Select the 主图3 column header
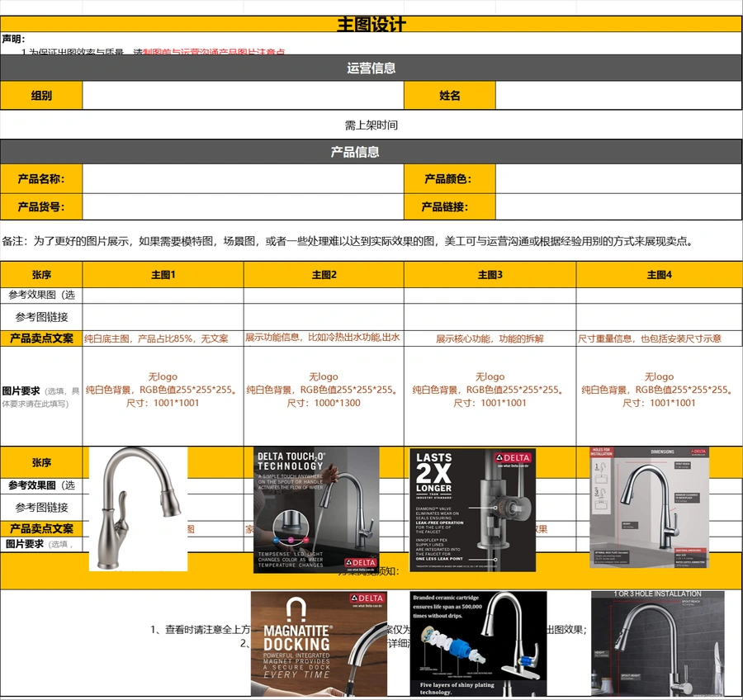743x700 pixels. coord(490,274)
